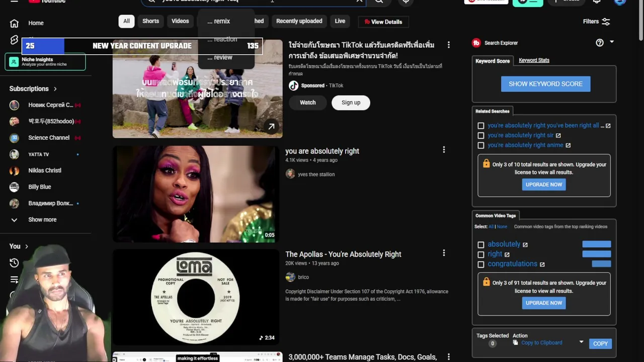
Task: Click SHOW KEYWORD SCORE button
Action: 545,84
